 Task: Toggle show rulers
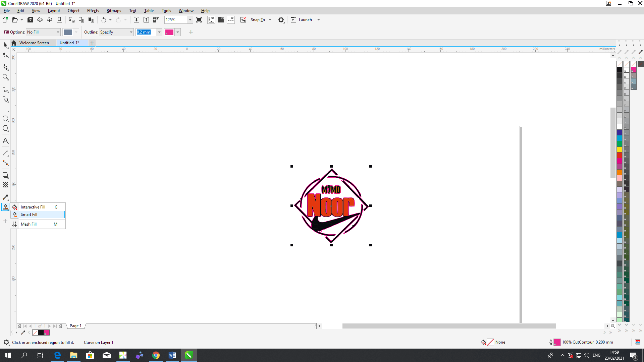coord(211,20)
